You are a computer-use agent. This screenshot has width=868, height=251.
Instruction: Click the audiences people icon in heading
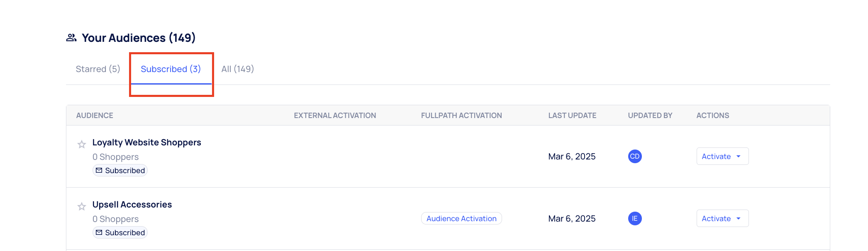tap(71, 38)
